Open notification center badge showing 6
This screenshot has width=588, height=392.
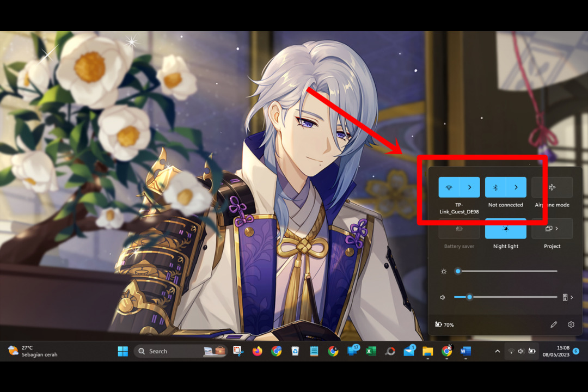(x=576, y=351)
